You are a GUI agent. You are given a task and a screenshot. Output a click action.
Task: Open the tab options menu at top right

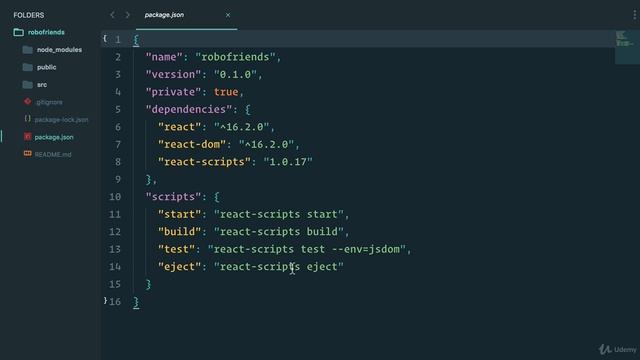point(634,15)
